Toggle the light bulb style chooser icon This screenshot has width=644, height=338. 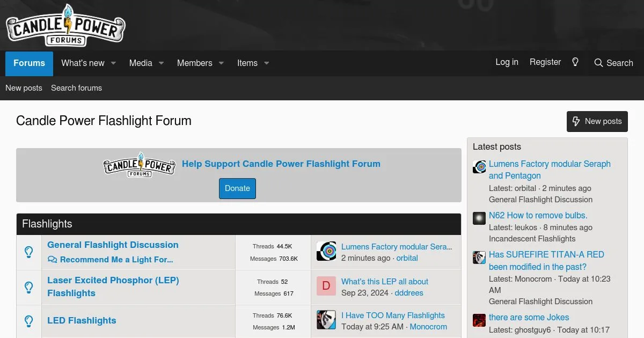(575, 62)
